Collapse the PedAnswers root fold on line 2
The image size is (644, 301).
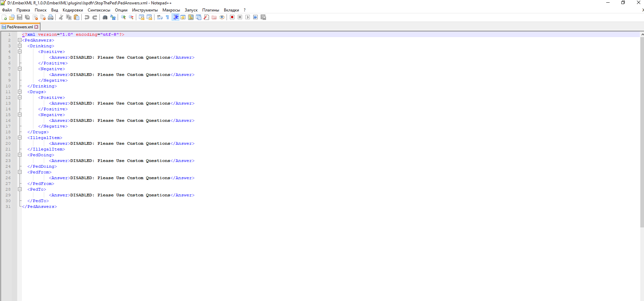[x=20, y=40]
